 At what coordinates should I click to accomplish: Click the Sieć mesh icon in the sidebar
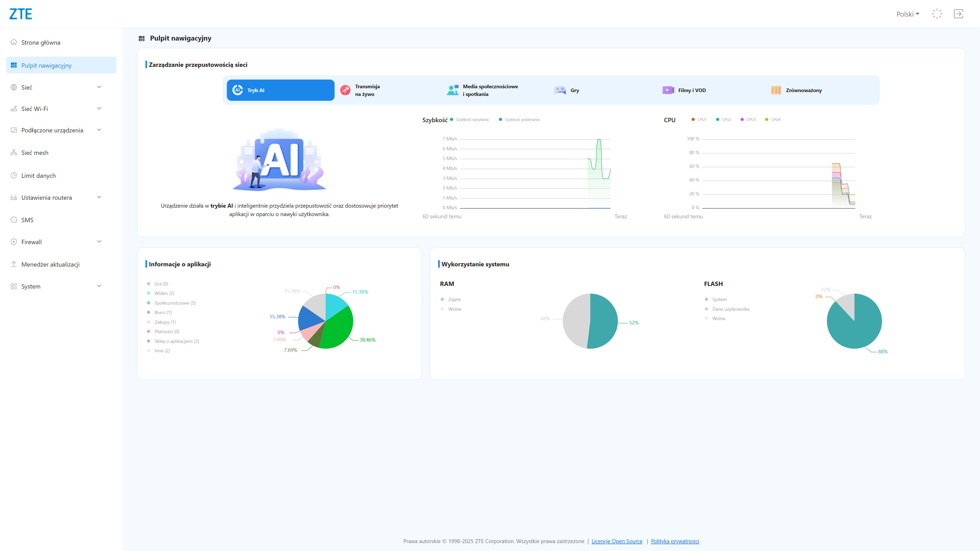coord(14,153)
